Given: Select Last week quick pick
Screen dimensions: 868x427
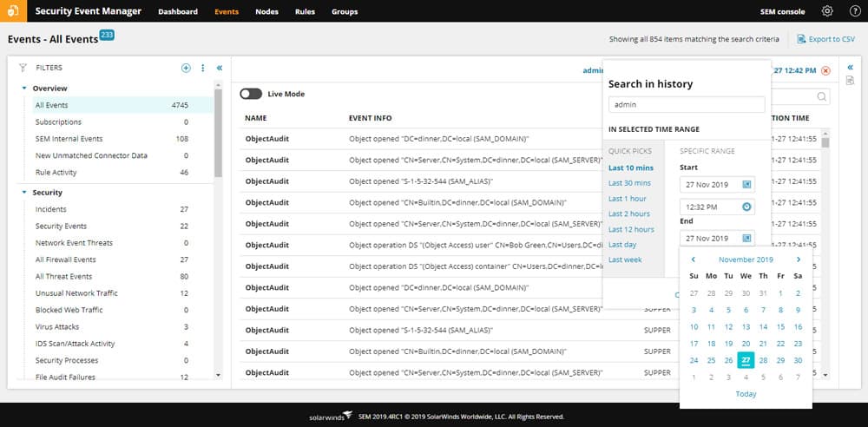Looking at the screenshot, I should point(625,259).
